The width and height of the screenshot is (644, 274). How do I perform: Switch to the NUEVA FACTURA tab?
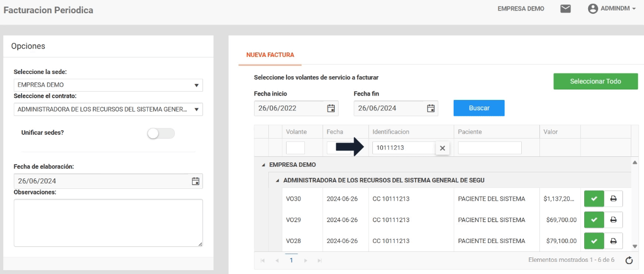(270, 55)
